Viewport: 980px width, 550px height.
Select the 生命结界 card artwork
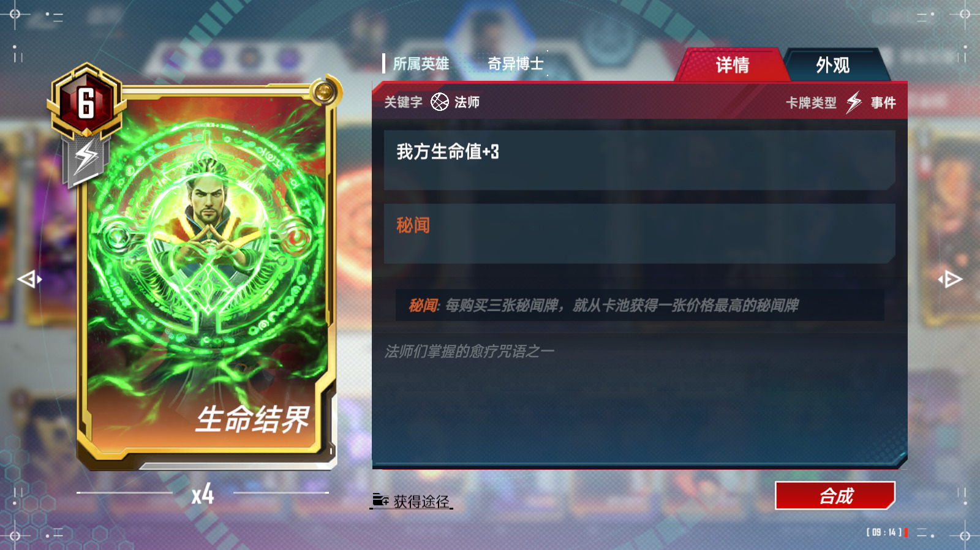tap(206, 269)
